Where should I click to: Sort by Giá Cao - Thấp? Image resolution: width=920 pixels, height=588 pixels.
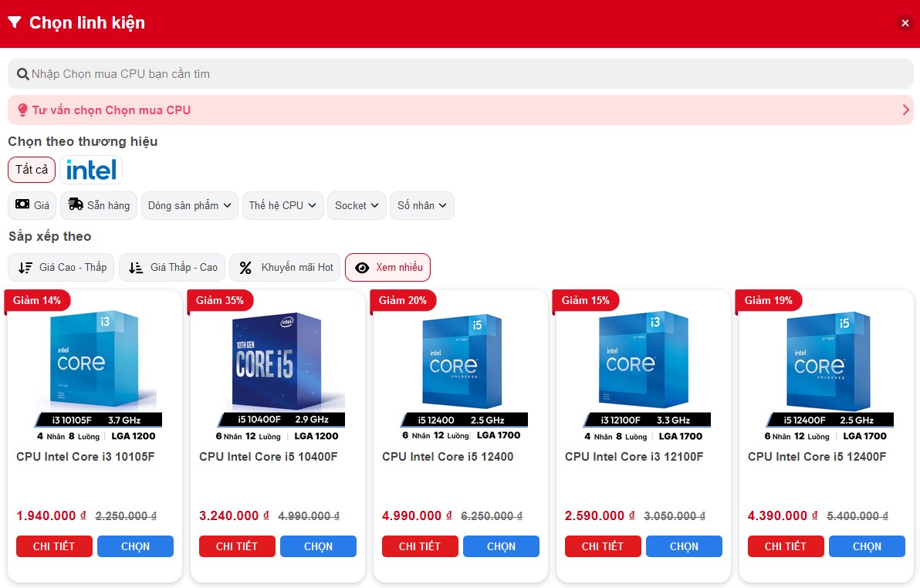[x=62, y=268]
